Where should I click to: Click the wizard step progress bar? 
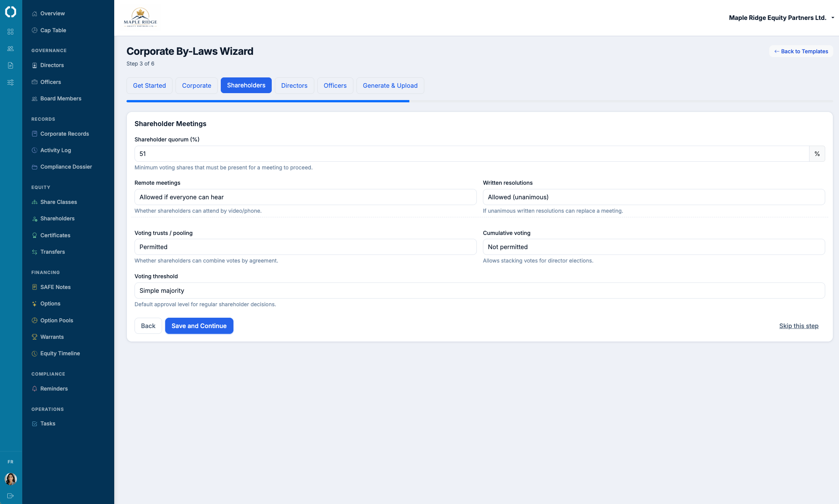480,101
